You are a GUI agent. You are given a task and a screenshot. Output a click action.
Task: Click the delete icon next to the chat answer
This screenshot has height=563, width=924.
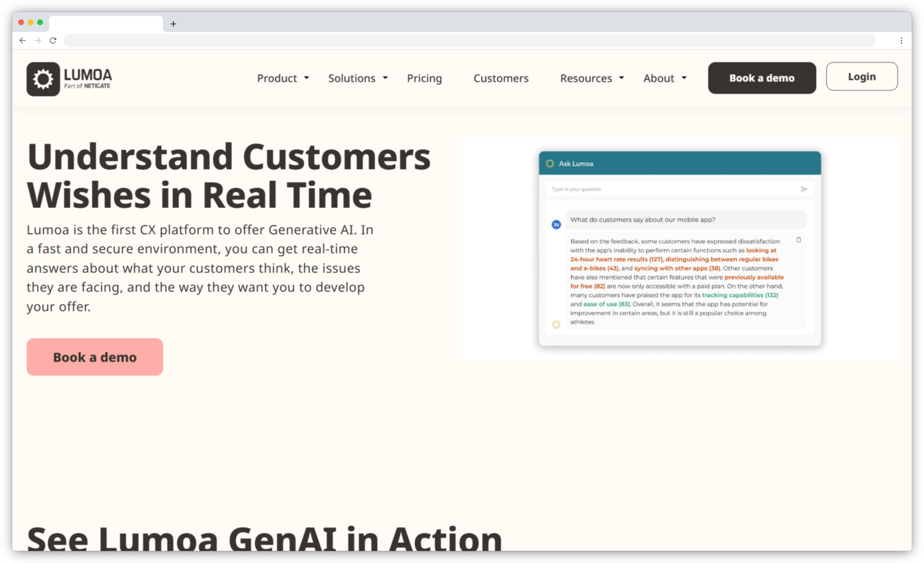click(x=799, y=240)
